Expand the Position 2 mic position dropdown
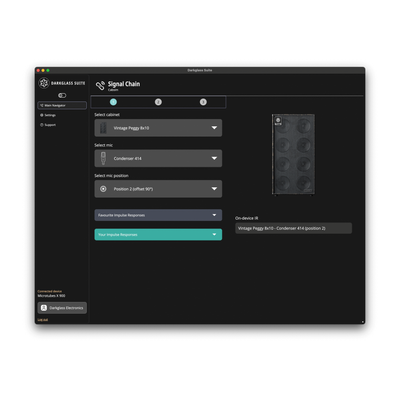400x400 pixels. click(x=158, y=189)
